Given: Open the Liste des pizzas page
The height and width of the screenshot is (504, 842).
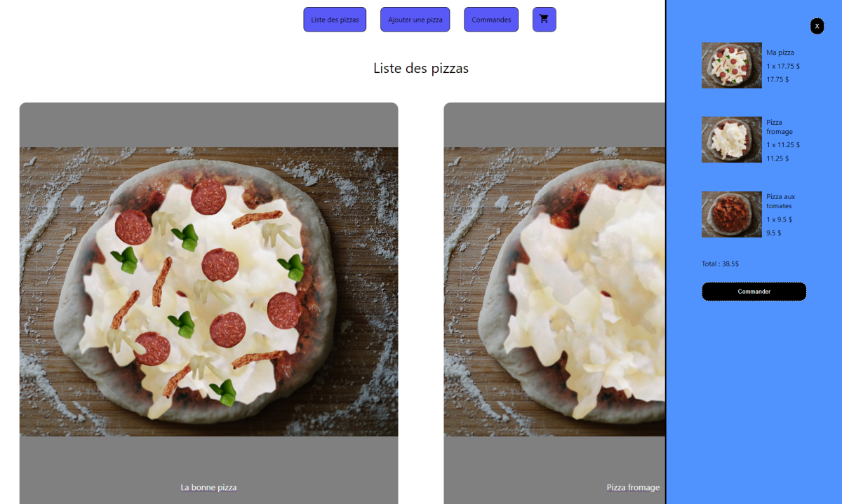Looking at the screenshot, I should click(x=335, y=20).
